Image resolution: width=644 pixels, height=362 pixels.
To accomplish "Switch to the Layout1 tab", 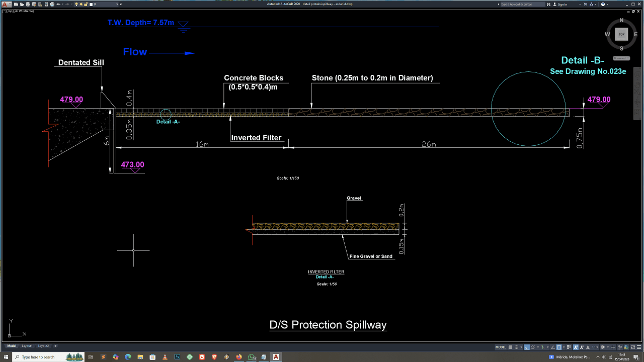I will pos(27,346).
